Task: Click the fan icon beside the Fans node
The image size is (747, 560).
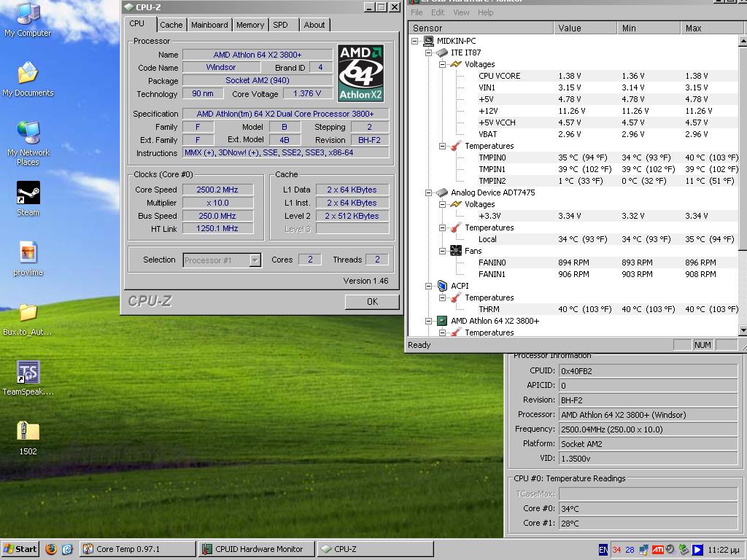Action: click(x=456, y=251)
